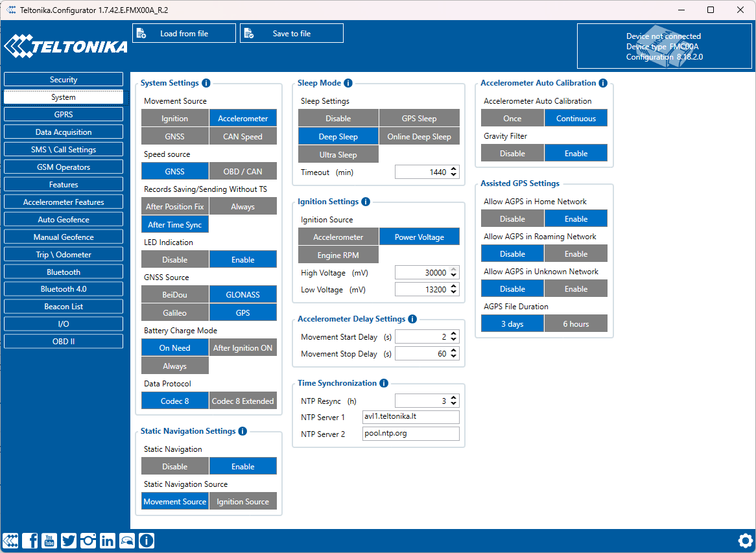The width and height of the screenshot is (756, 553).
Task: Toggle BeiDou GNSS source
Action: pyautogui.click(x=174, y=294)
